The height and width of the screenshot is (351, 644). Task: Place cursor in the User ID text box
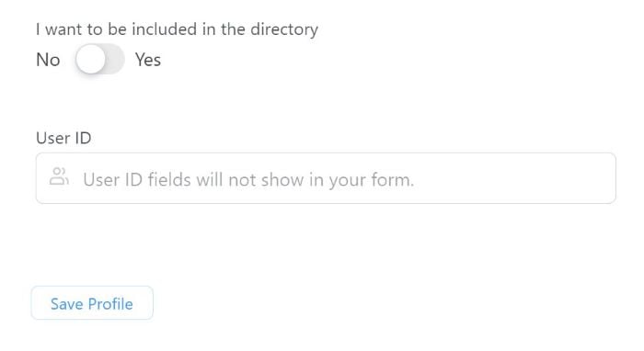(x=326, y=178)
